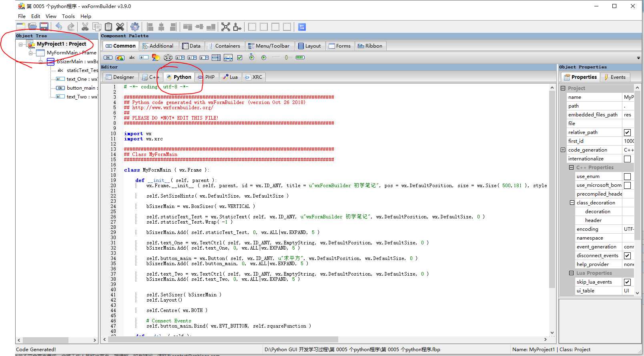Screen dimensions: 644x356
Task: Click the New Project toolbar icon
Action: pyautogui.click(x=21, y=27)
